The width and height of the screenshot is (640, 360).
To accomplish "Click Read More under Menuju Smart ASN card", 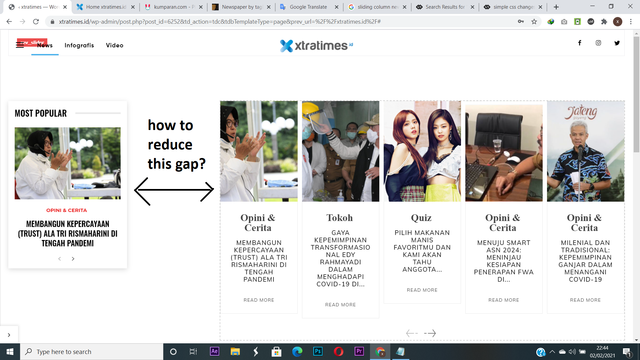I will pyautogui.click(x=504, y=300).
